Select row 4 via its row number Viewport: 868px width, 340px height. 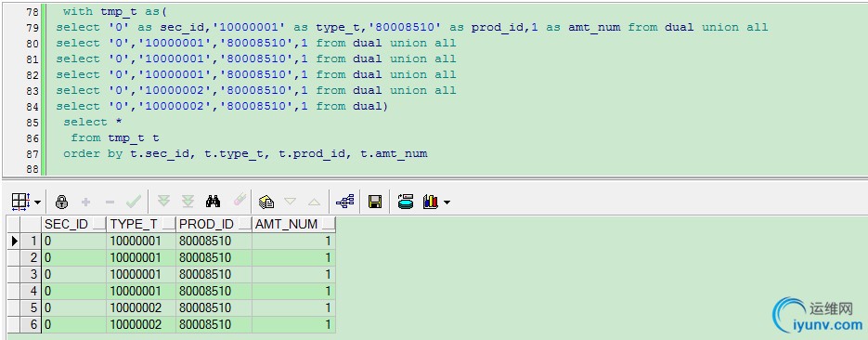31,291
